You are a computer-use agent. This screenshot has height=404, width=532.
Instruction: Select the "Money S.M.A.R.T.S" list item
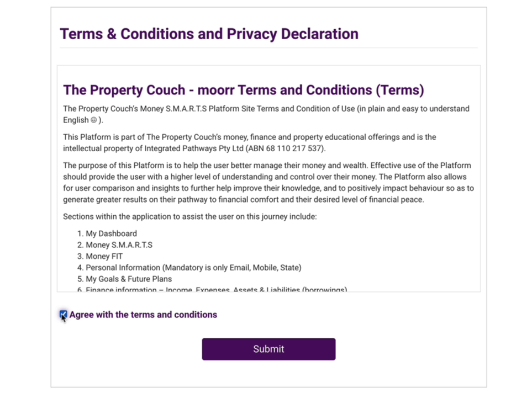[x=119, y=245]
